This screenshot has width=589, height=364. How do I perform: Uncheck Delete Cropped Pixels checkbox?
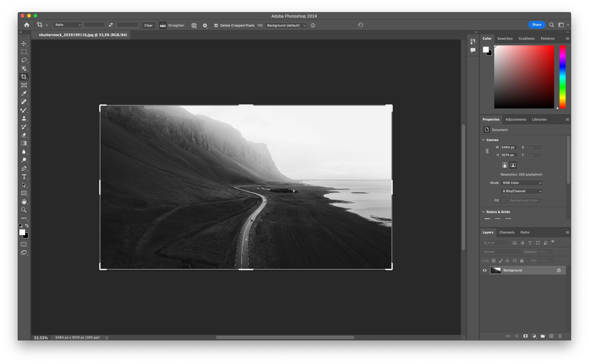(216, 25)
